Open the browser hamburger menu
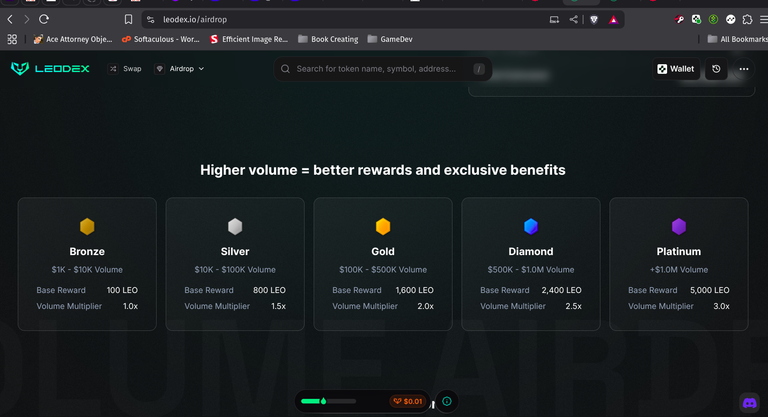The image size is (768, 417). tap(764, 20)
